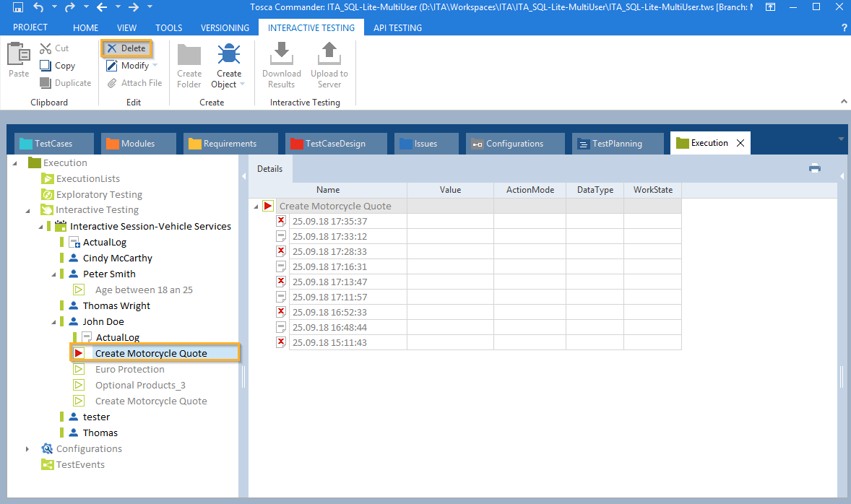The image size is (851, 504).
Task: Switch to the API TESTING ribbon tab
Action: 397,27
